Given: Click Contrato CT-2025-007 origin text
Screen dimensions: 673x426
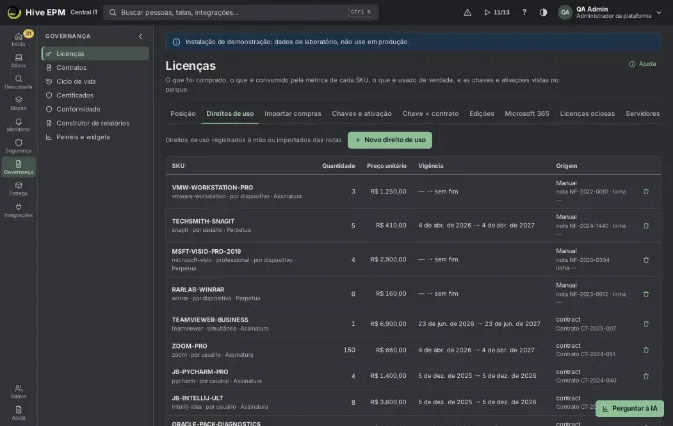Looking at the screenshot, I should click(585, 329).
